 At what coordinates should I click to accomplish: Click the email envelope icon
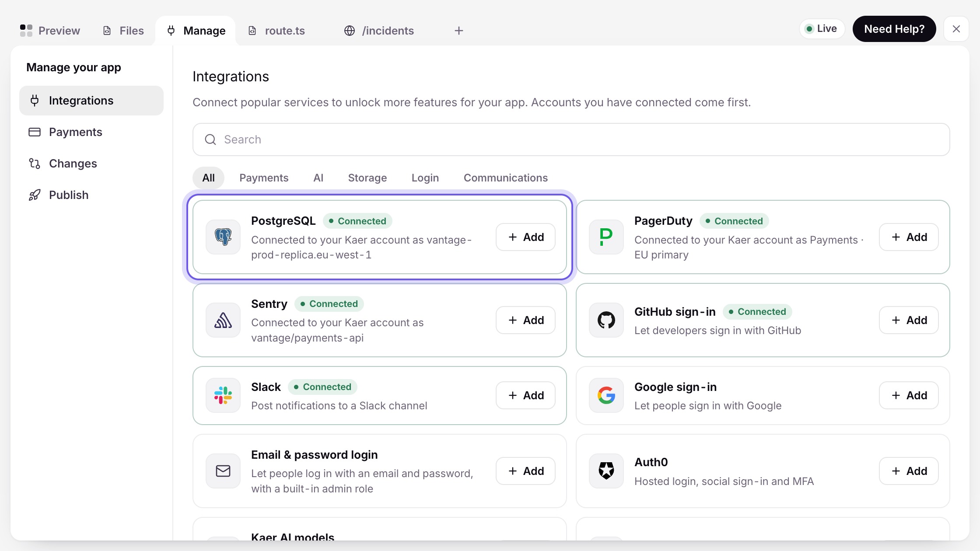tap(223, 471)
